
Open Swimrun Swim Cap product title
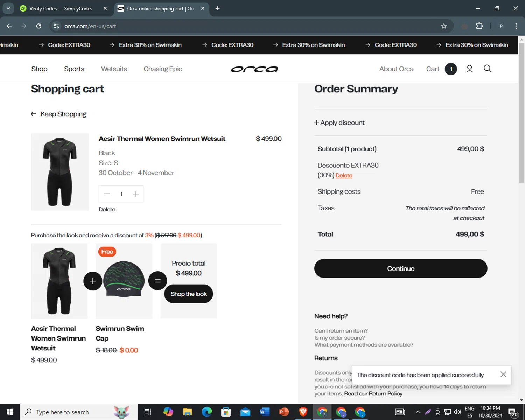click(120, 333)
